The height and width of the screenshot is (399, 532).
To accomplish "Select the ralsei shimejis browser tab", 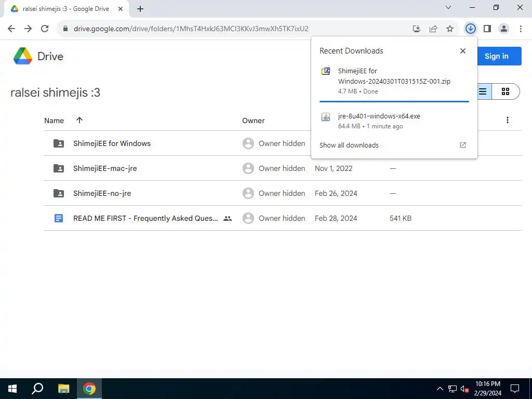I will point(66,9).
